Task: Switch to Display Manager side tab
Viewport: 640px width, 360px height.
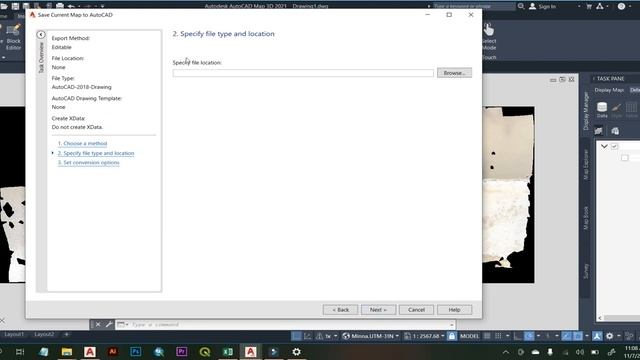Action: point(586,111)
